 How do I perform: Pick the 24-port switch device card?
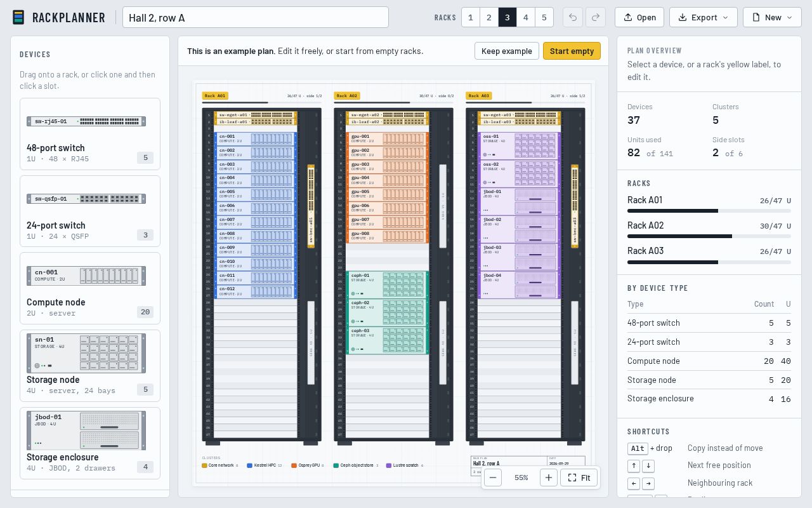[90, 211]
